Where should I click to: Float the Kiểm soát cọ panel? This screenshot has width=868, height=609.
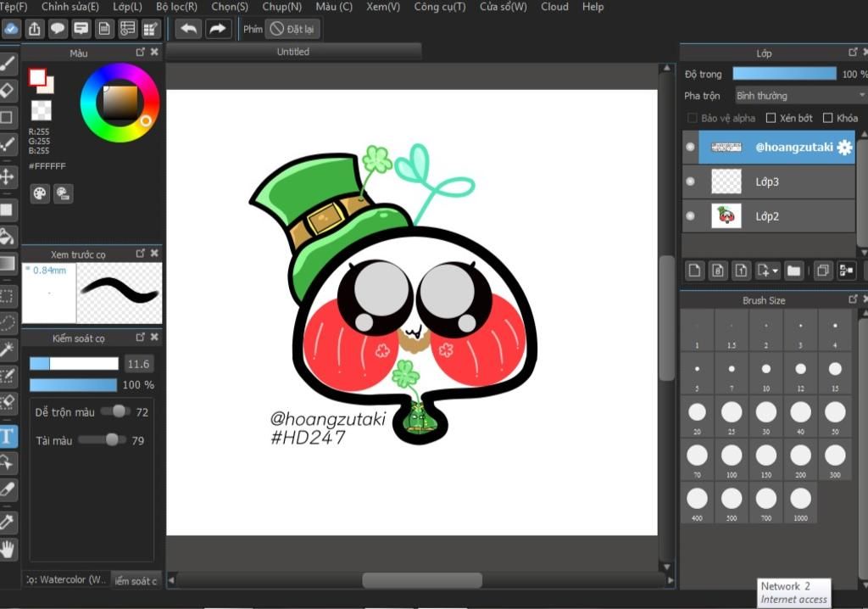[x=140, y=337]
